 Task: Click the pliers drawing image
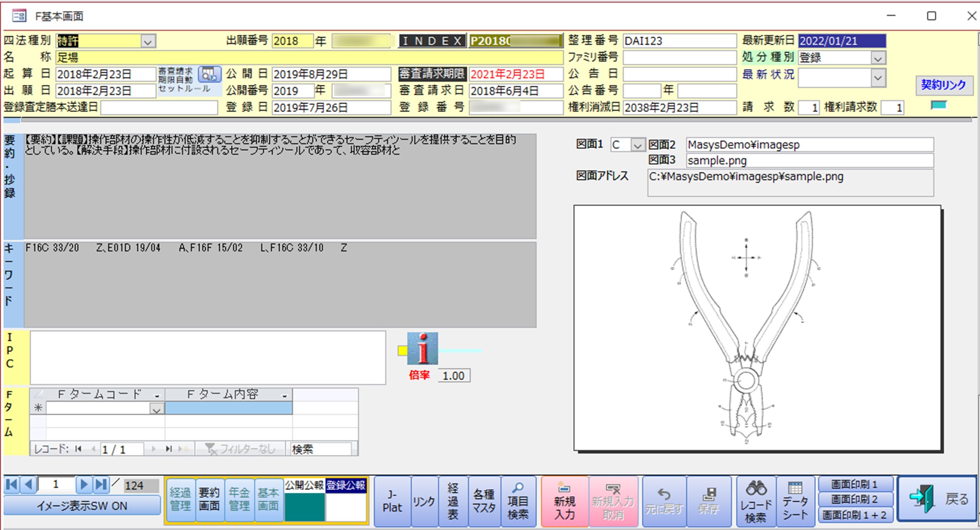pos(757,328)
